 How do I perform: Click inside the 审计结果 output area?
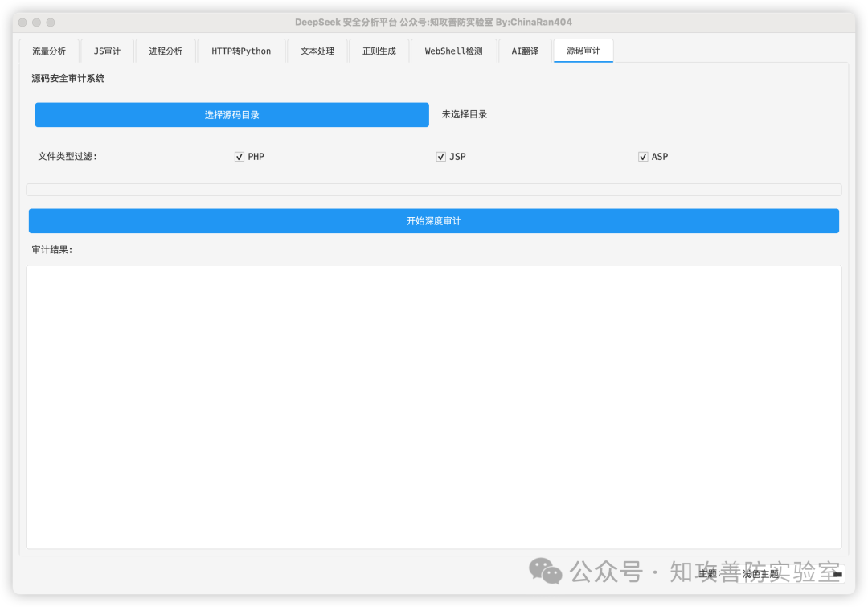(434, 407)
